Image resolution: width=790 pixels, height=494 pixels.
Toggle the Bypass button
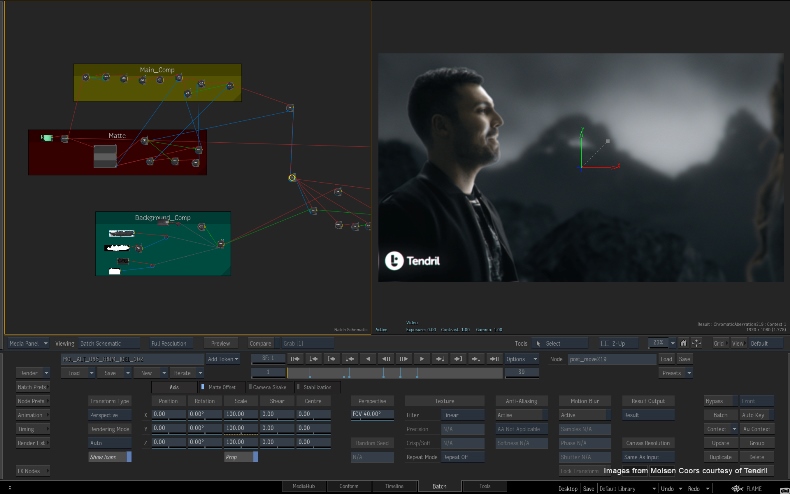click(720, 401)
